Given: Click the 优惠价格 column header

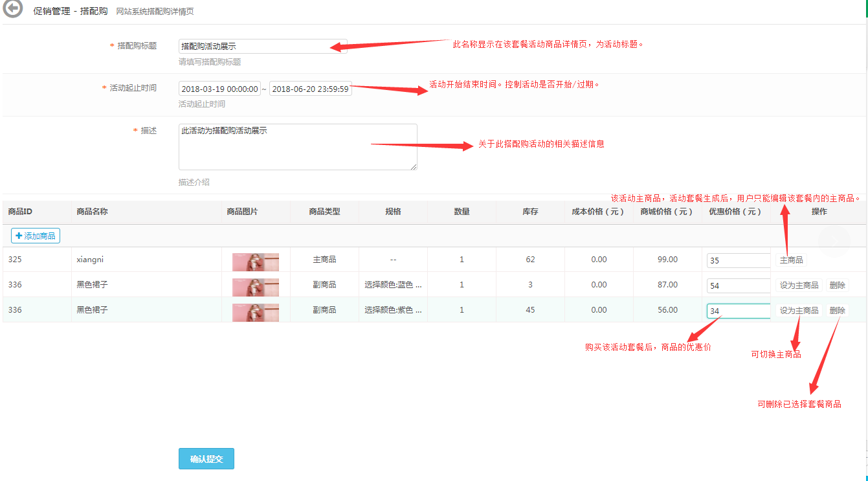Looking at the screenshot, I should pyautogui.click(x=735, y=212).
